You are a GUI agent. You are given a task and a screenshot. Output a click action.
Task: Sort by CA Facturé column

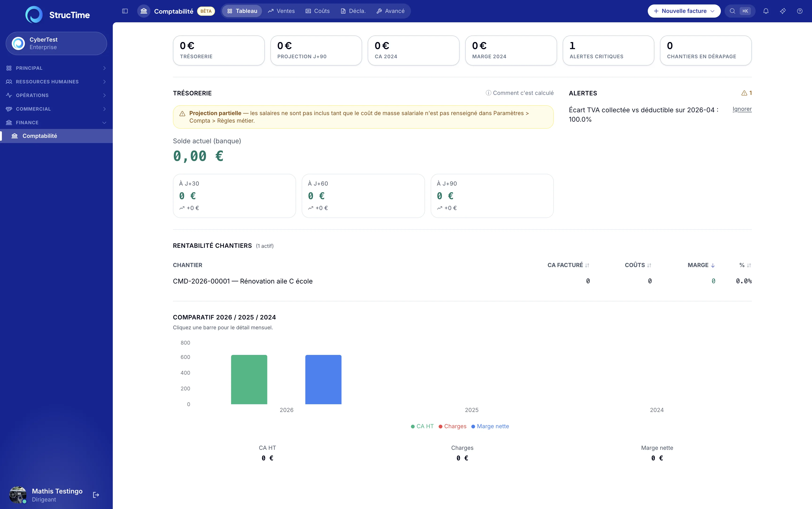point(568,265)
